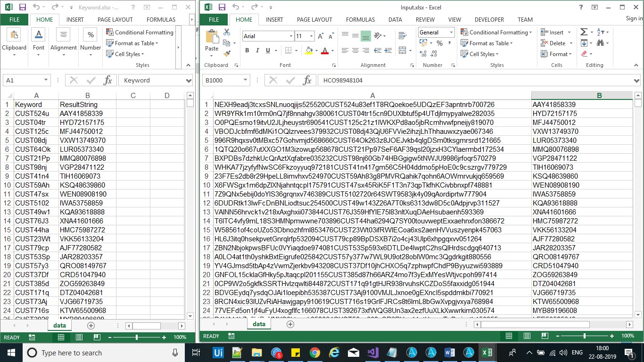Open PAGE LAYOUT tab in Keyword.xlsx window

(x=115, y=20)
